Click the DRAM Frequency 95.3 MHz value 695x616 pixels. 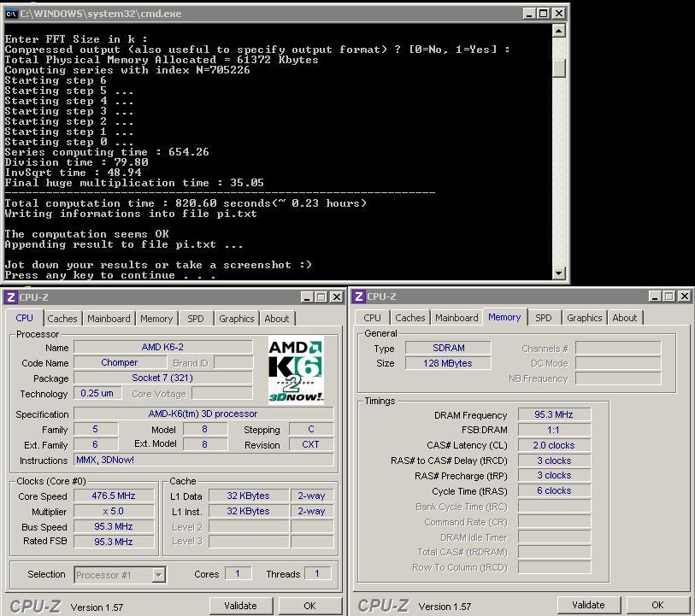click(x=554, y=414)
